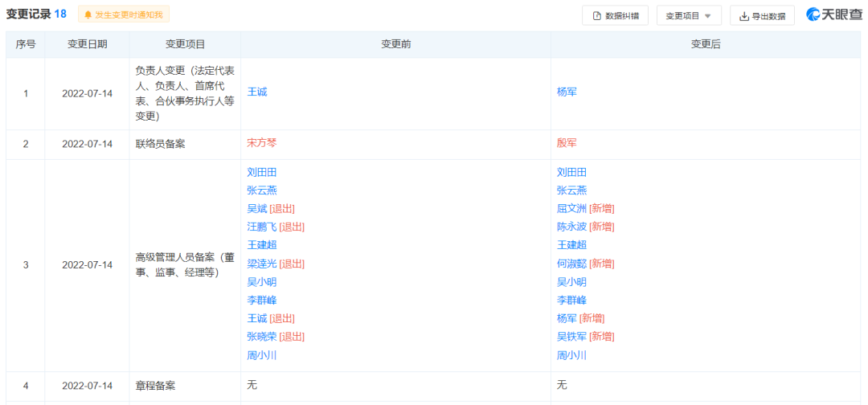Screen dimensions: 868x405
Task: Click 何淑懿 in the 变更后 column
Action: [571, 264]
